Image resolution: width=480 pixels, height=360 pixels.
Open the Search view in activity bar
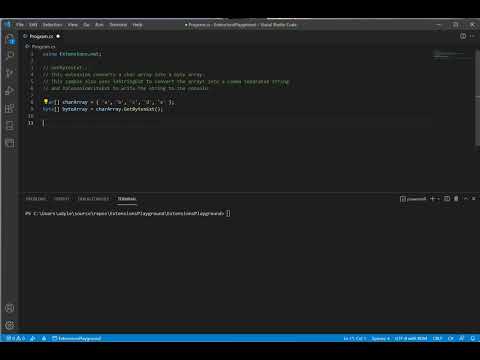coord(10,55)
